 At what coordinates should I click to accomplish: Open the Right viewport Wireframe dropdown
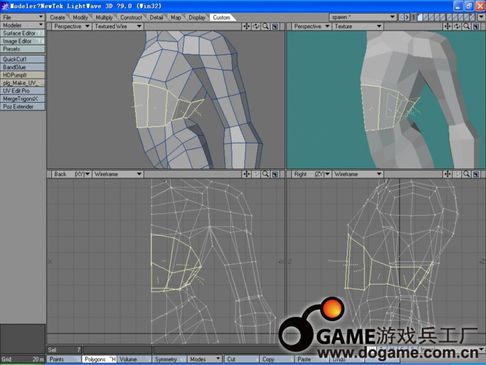358,174
